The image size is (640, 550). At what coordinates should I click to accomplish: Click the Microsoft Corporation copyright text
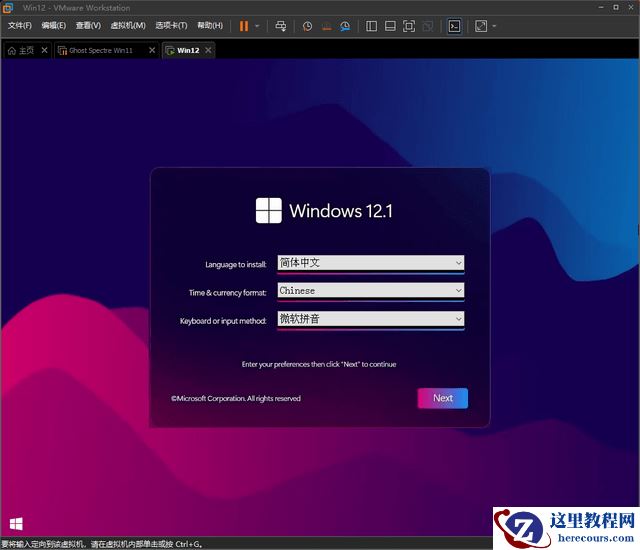pyautogui.click(x=236, y=398)
